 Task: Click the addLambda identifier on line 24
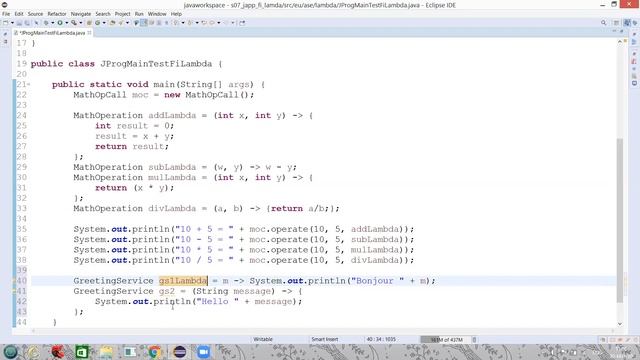172,116
